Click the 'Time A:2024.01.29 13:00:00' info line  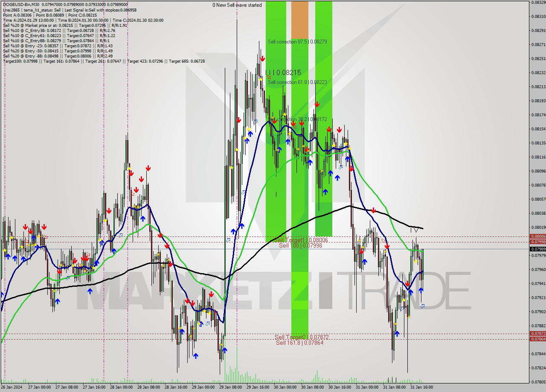coord(83,20)
